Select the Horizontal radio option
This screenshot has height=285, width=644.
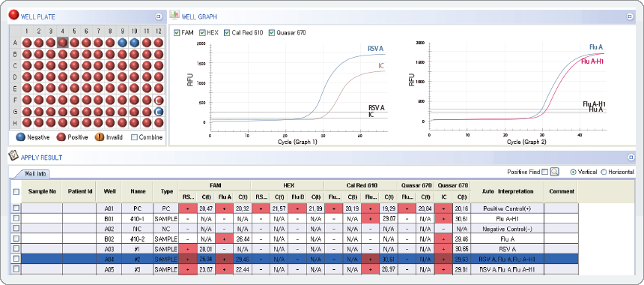pyautogui.click(x=604, y=172)
